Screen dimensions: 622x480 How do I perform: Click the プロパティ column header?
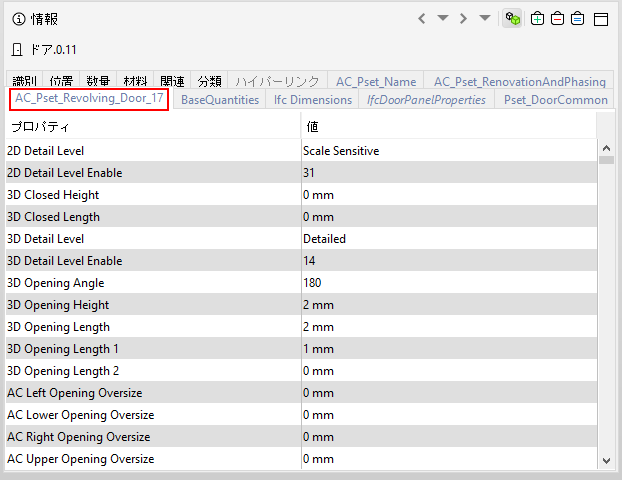click(x=153, y=126)
